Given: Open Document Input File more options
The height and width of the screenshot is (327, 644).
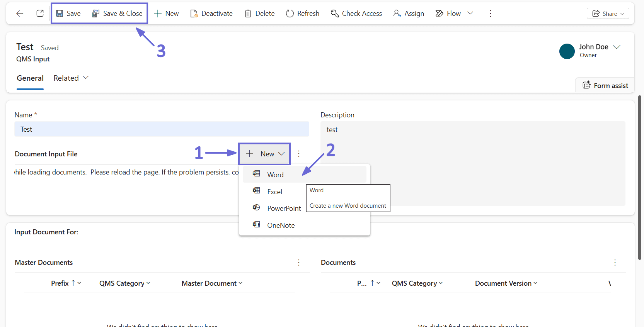Looking at the screenshot, I should [x=299, y=154].
